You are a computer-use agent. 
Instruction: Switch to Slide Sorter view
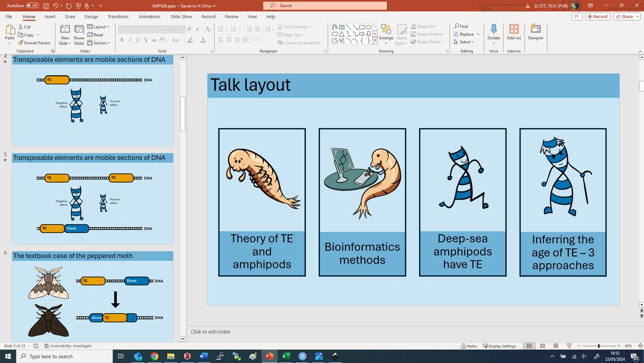pyautogui.click(x=543, y=346)
